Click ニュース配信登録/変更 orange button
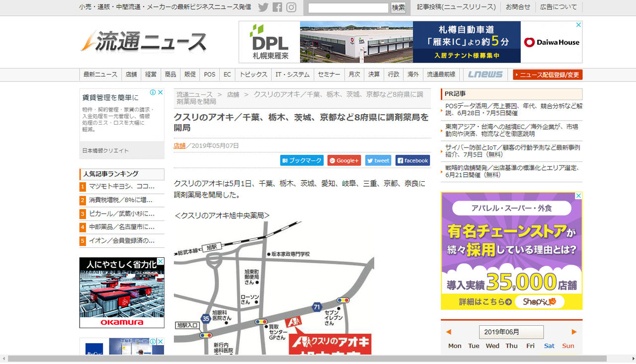The height and width of the screenshot is (364, 636). (x=548, y=74)
